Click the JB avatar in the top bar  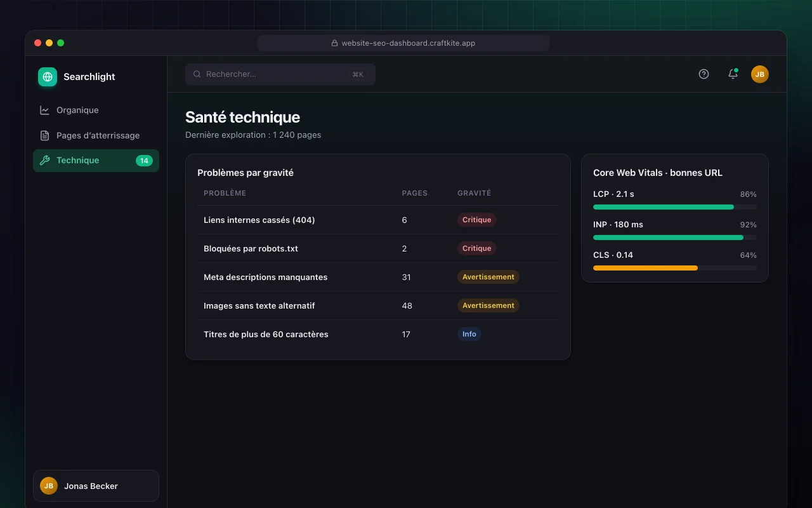(760, 74)
